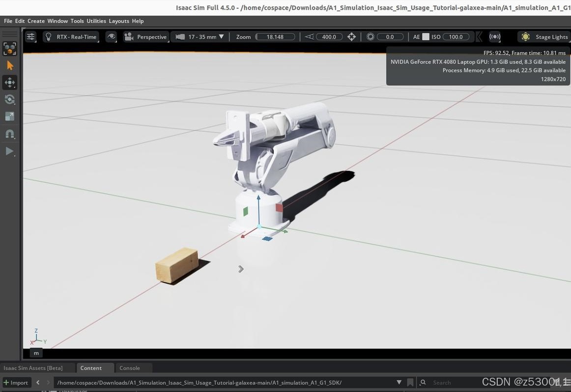Click the ISO value field 100.0
Screen dimensions: 571x392
pos(456,37)
